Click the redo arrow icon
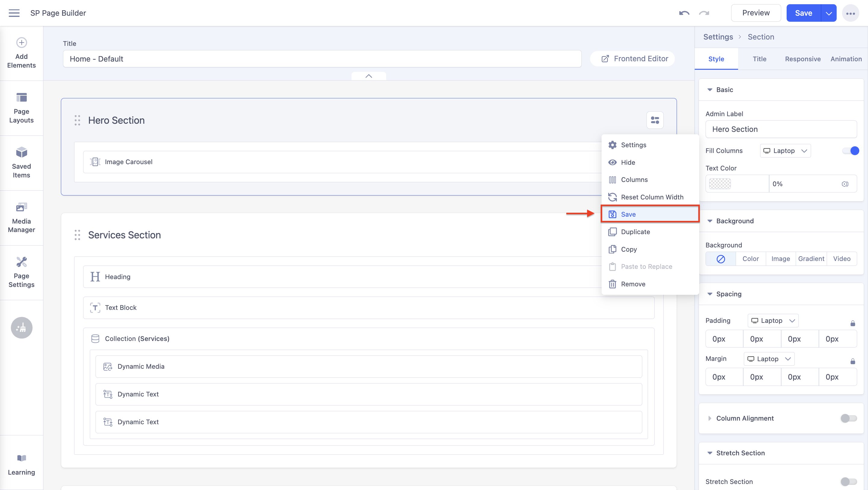Viewport: 868px width, 490px height. [x=704, y=13]
